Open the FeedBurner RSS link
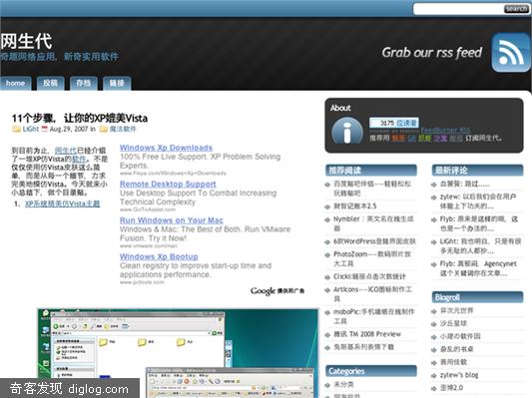 [x=445, y=131]
